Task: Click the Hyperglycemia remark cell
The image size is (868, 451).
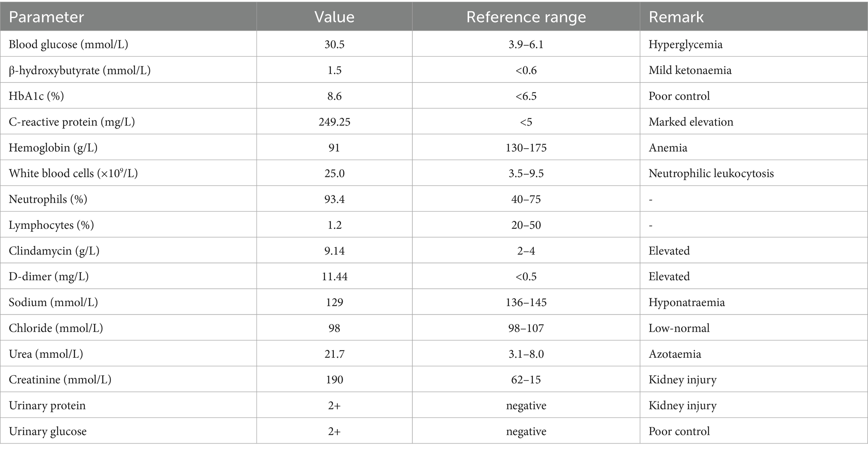Action: pos(685,44)
